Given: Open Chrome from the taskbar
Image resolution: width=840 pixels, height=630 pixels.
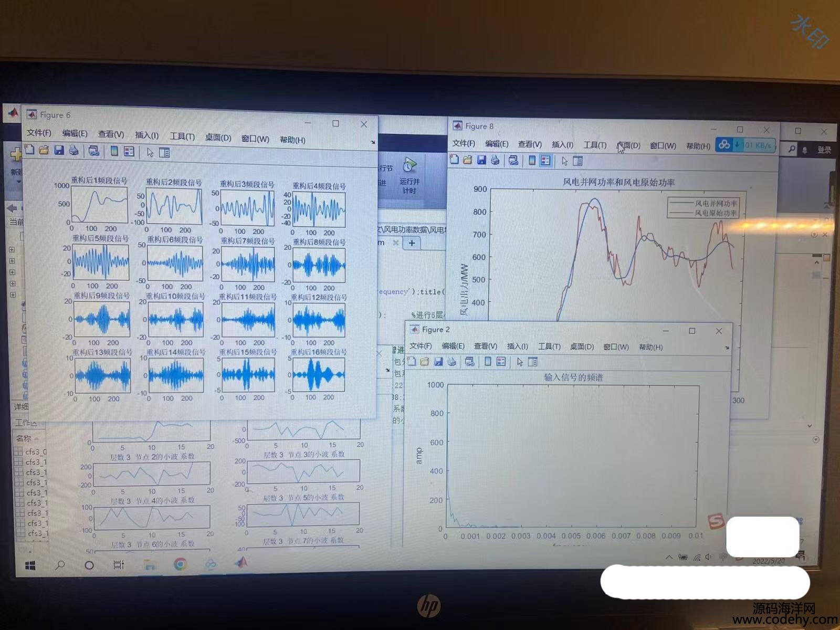Looking at the screenshot, I should pyautogui.click(x=180, y=564).
